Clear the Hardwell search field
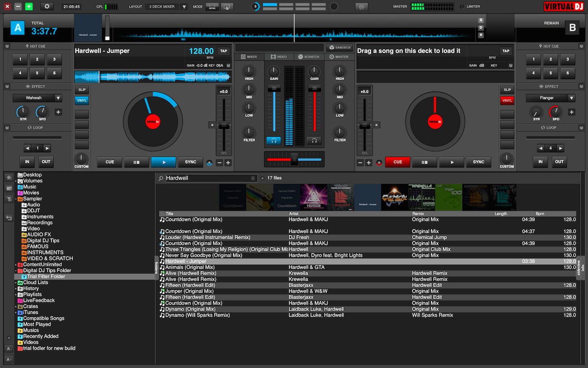 pyautogui.click(x=253, y=178)
